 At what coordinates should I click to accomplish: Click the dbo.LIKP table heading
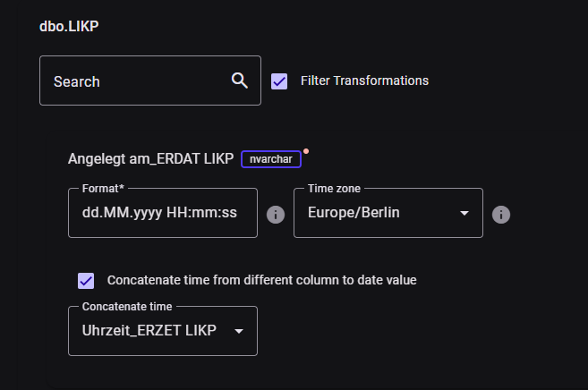pos(69,26)
